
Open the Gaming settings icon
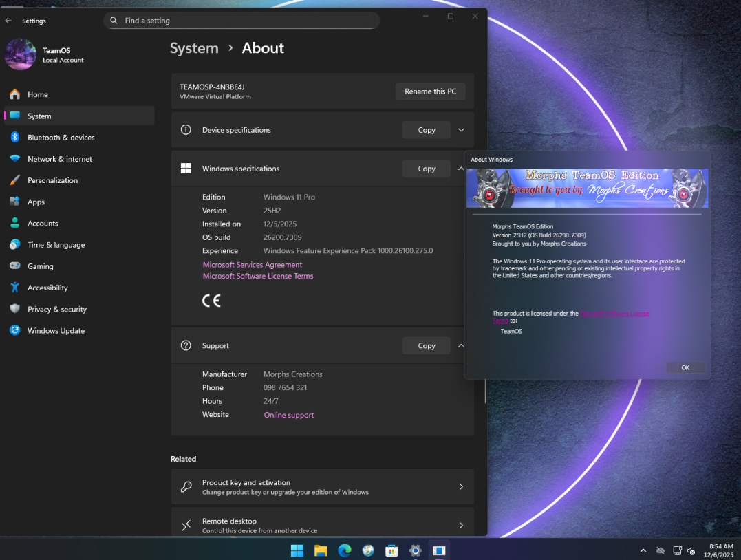click(x=14, y=266)
